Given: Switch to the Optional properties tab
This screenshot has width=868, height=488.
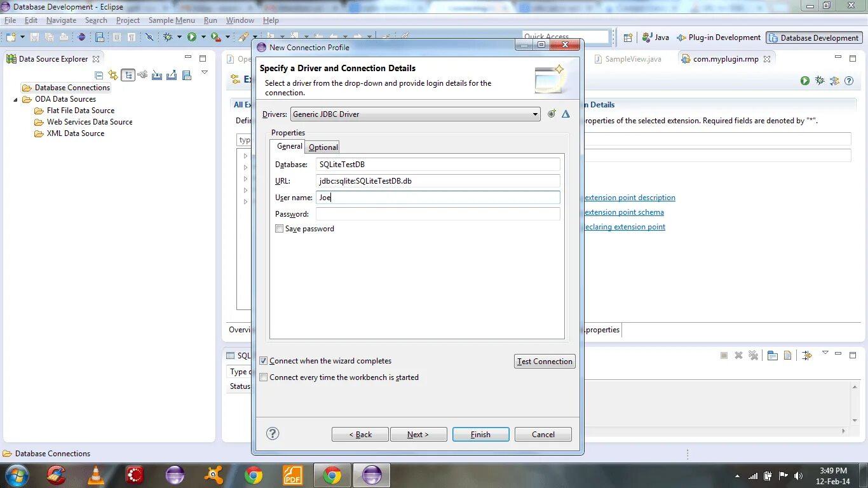Looking at the screenshot, I should click(x=323, y=147).
